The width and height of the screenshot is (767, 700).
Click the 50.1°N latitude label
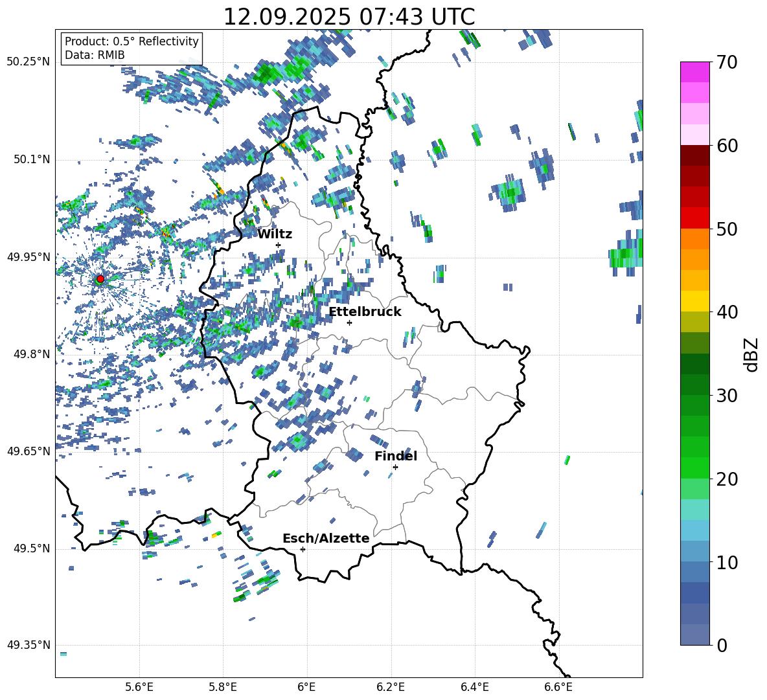[31, 160]
